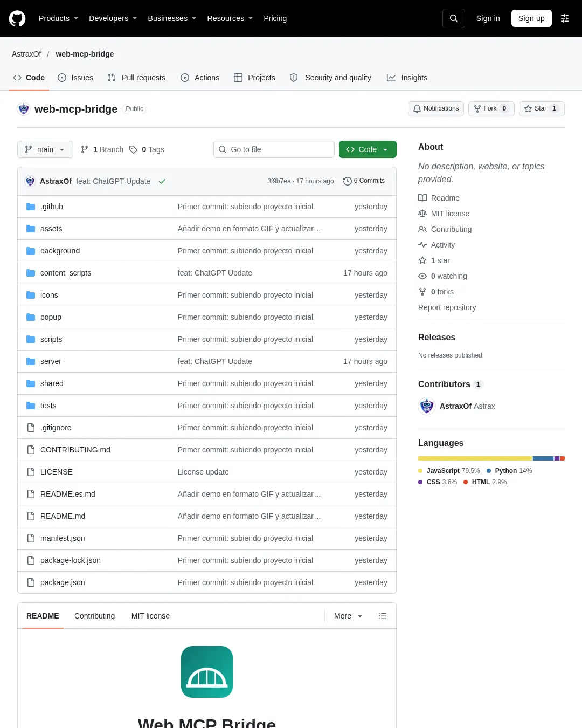
Task: Click blue Python segment of language bar
Action: tap(543, 458)
